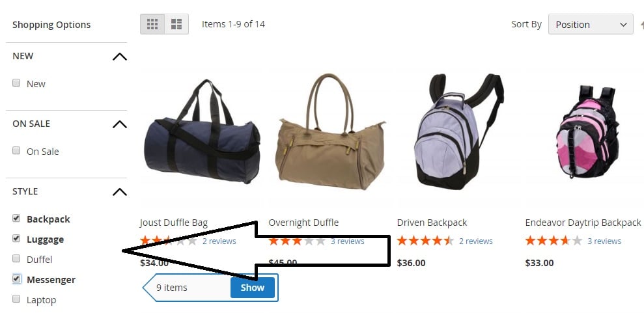Enable the On Sale filter checkbox

click(x=16, y=150)
